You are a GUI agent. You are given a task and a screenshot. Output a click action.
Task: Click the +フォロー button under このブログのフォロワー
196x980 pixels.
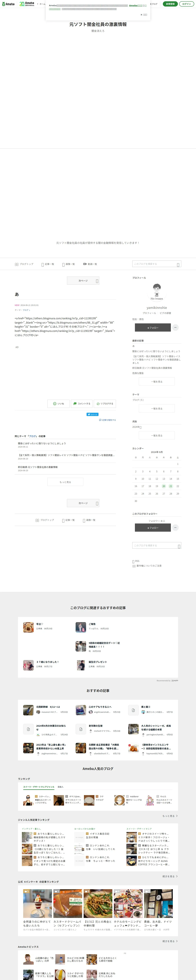point(153,528)
